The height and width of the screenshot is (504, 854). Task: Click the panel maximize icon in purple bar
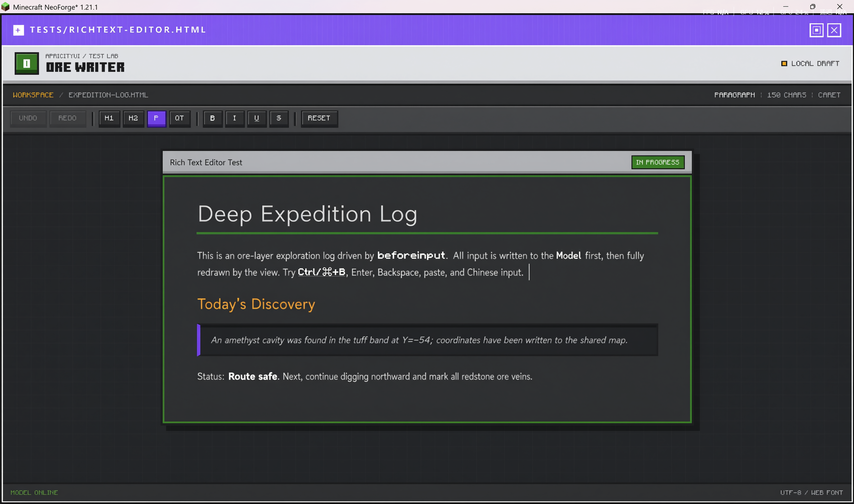(x=816, y=30)
